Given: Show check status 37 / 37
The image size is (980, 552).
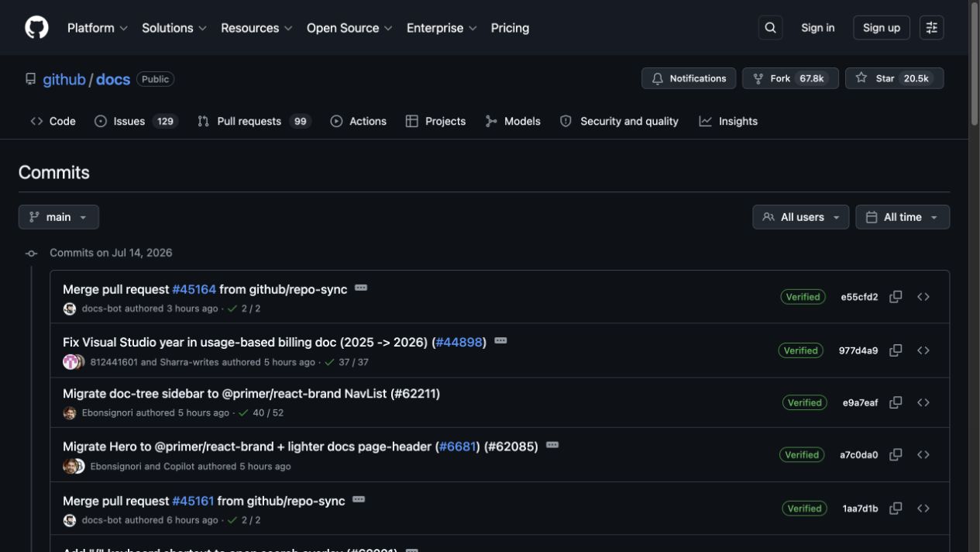Looking at the screenshot, I should pyautogui.click(x=346, y=362).
